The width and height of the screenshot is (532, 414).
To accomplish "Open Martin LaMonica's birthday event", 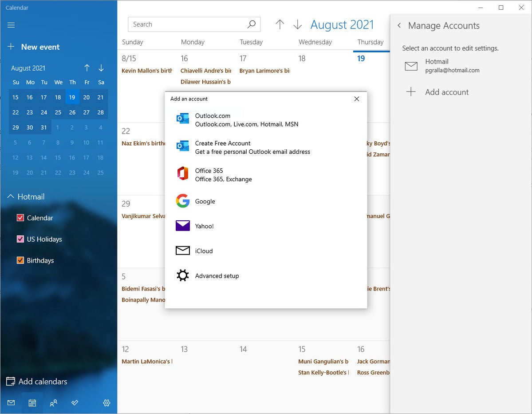I will [147, 361].
